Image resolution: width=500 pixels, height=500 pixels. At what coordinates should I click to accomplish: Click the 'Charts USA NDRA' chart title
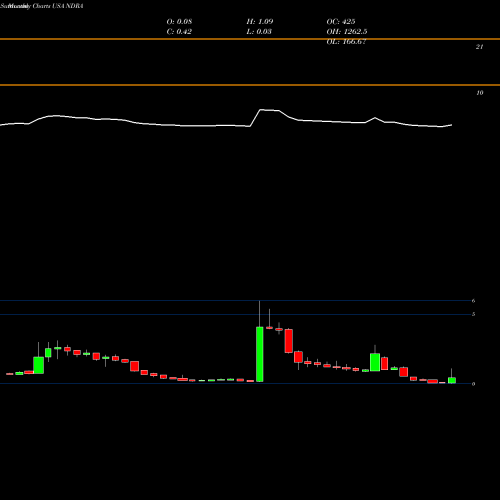(58, 6)
